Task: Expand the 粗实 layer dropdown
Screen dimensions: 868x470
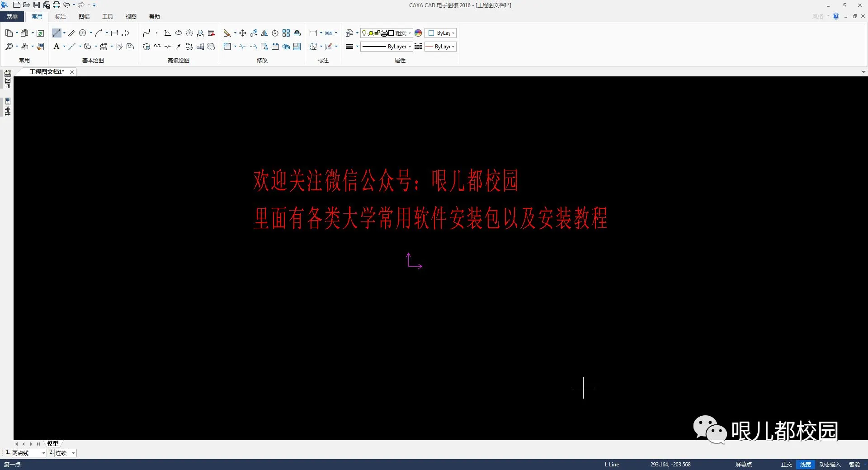Action: [410, 33]
